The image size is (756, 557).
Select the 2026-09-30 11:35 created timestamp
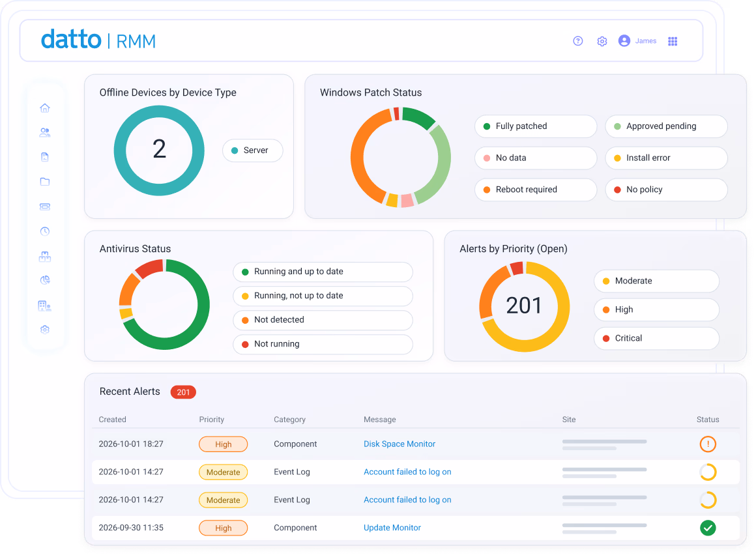tap(131, 528)
